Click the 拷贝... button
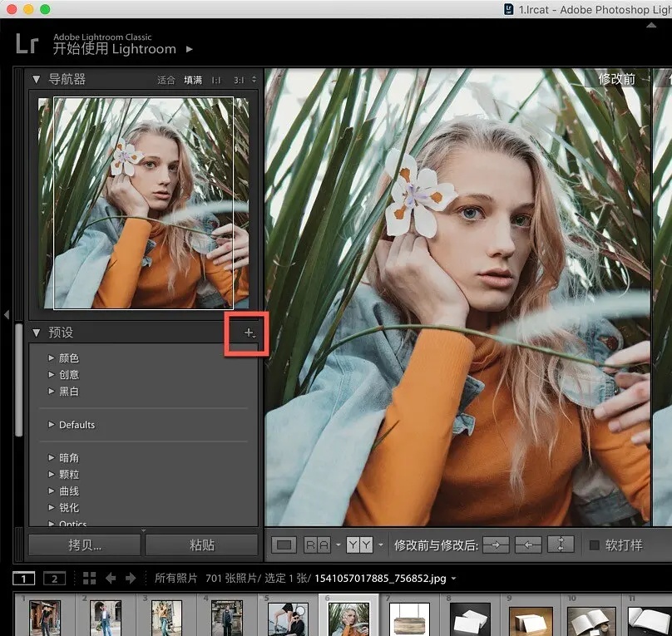Viewport: 672px width, 636px height. click(84, 545)
